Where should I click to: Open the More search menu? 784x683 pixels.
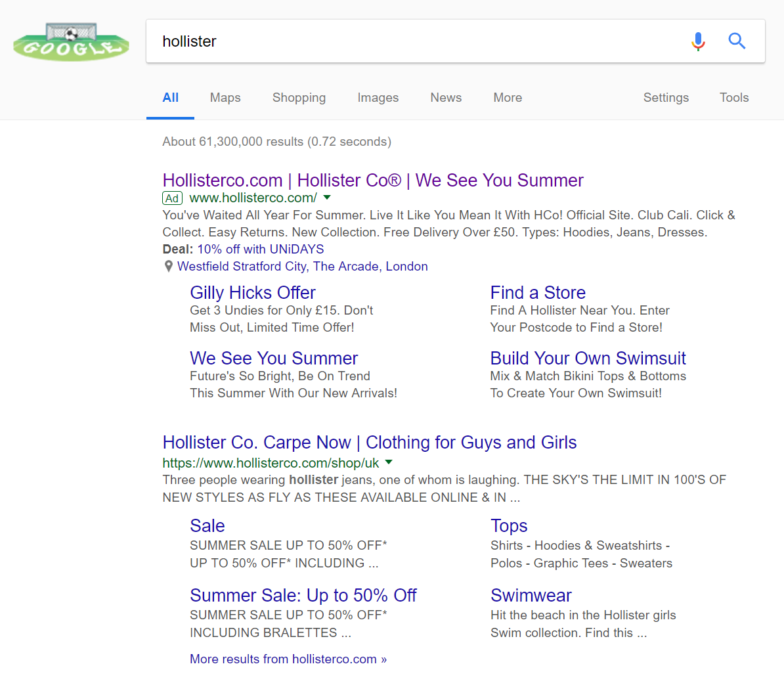click(508, 97)
